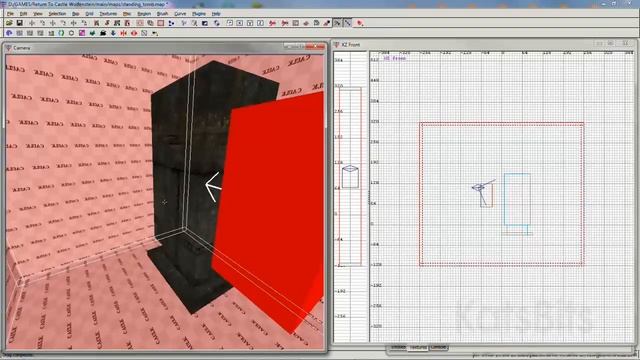Open the View menu

click(x=38, y=13)
